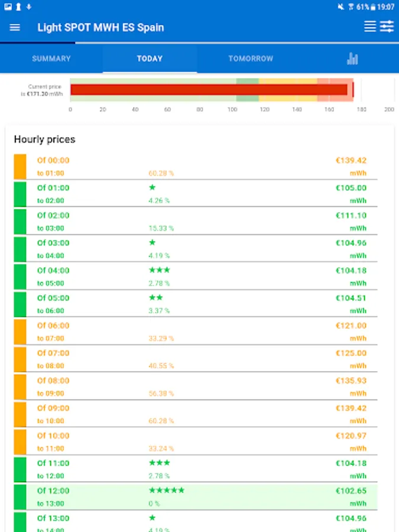
Task: Click the two-star rating for 05:00
Action: (155, 297)
